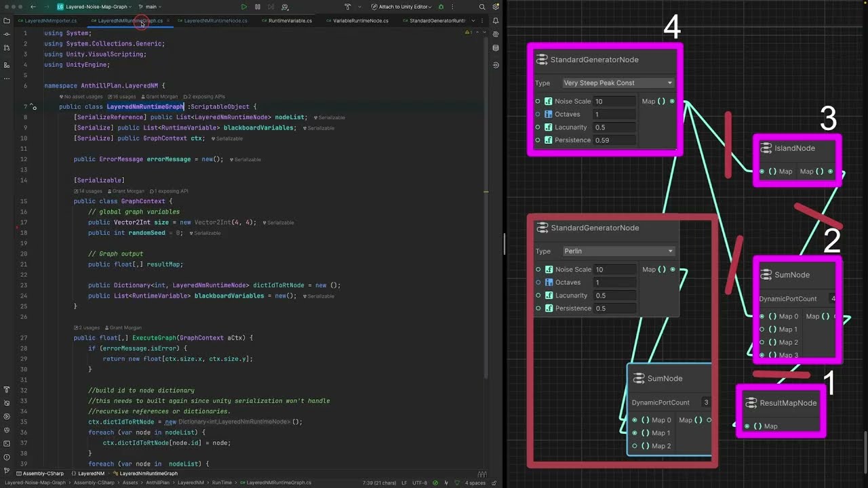Switch to LayeredNMImporter.cs tab
The height and width of the screenshot is (488, 868).
48,21
